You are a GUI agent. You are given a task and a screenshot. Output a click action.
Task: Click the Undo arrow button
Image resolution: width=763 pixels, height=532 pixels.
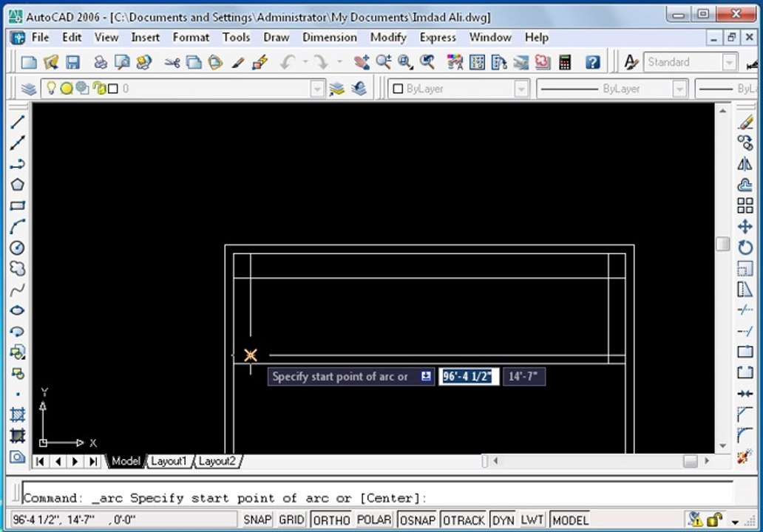pyautogui.click(x=288, y=62)
